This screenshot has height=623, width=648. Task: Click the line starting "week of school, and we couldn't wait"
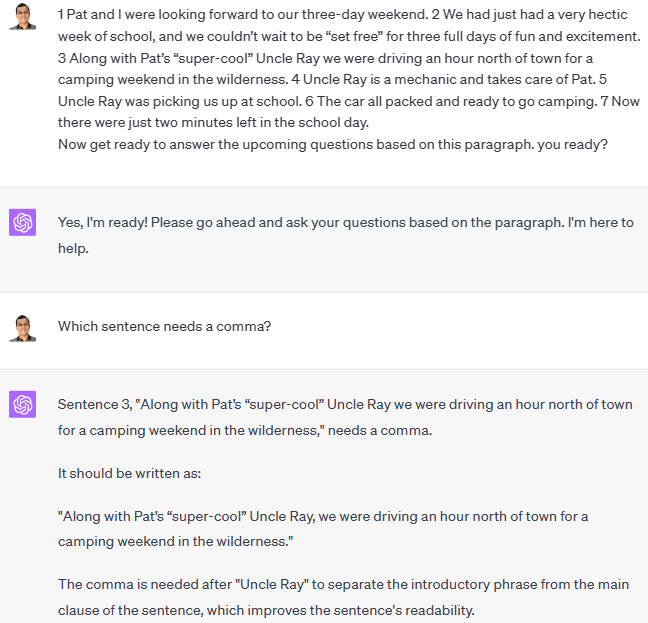tap(349, 37)
